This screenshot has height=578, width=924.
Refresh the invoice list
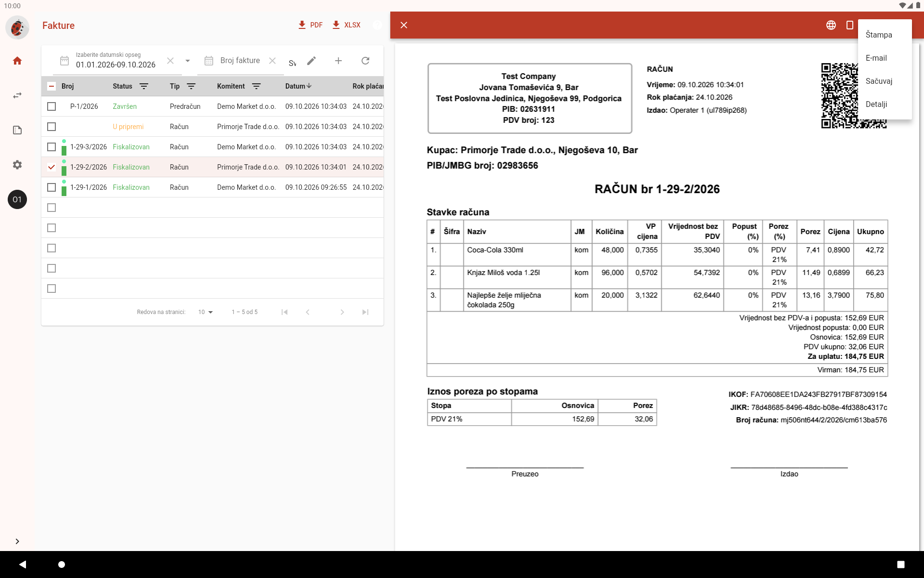tap(365, 61)
